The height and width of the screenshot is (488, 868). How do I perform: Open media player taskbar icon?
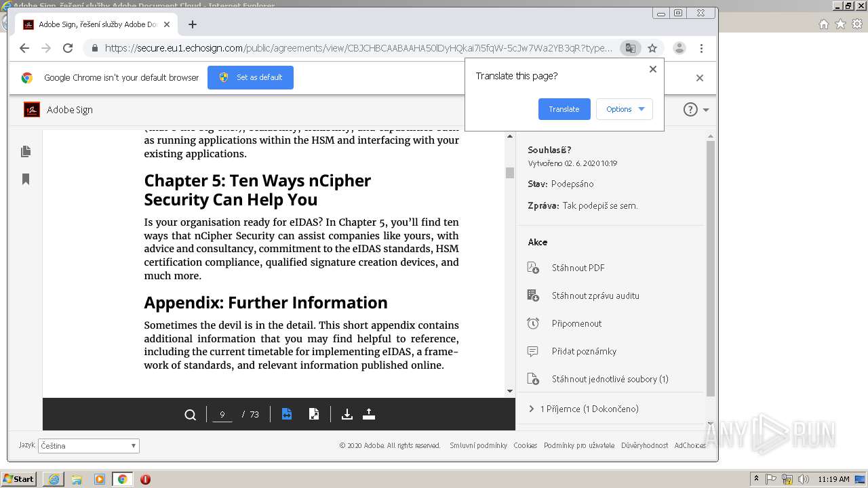pos(100,479)
